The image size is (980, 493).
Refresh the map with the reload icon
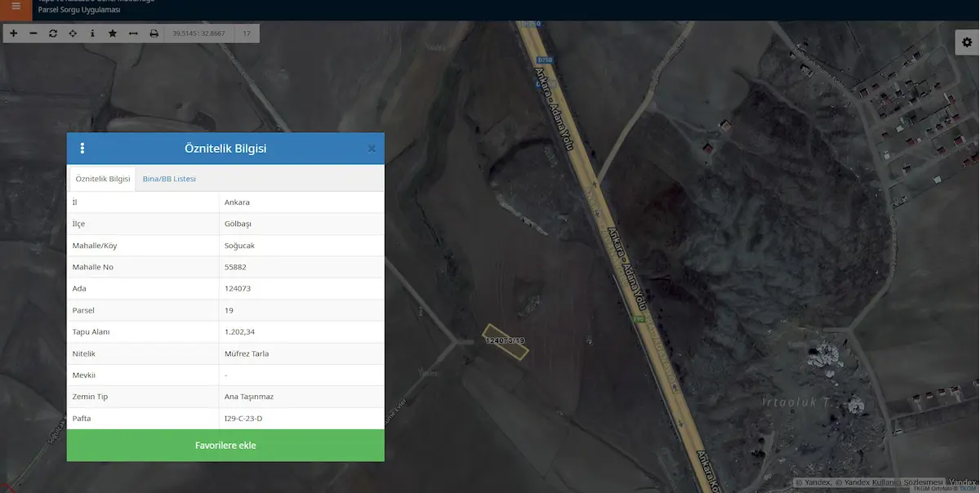click(x=53, y=33)
